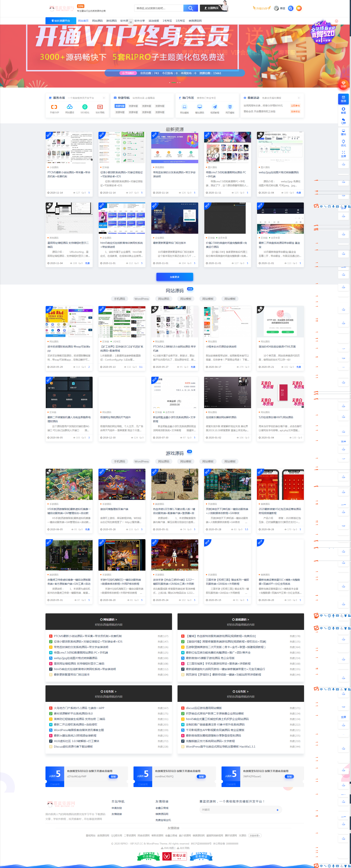
Task: Enter 全屏 fullscreen via sidebar icon
Action: tap(343, 152)
